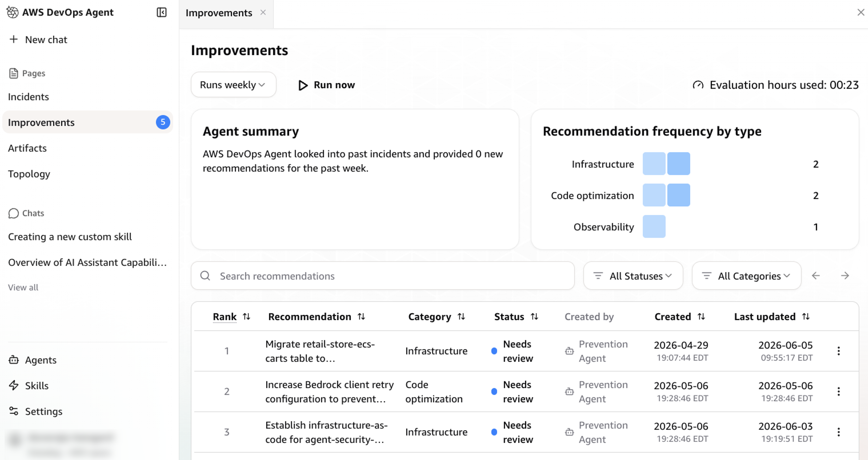868x460 pixels.
Task: Sort table by Status
Action: tap(534, 316)
